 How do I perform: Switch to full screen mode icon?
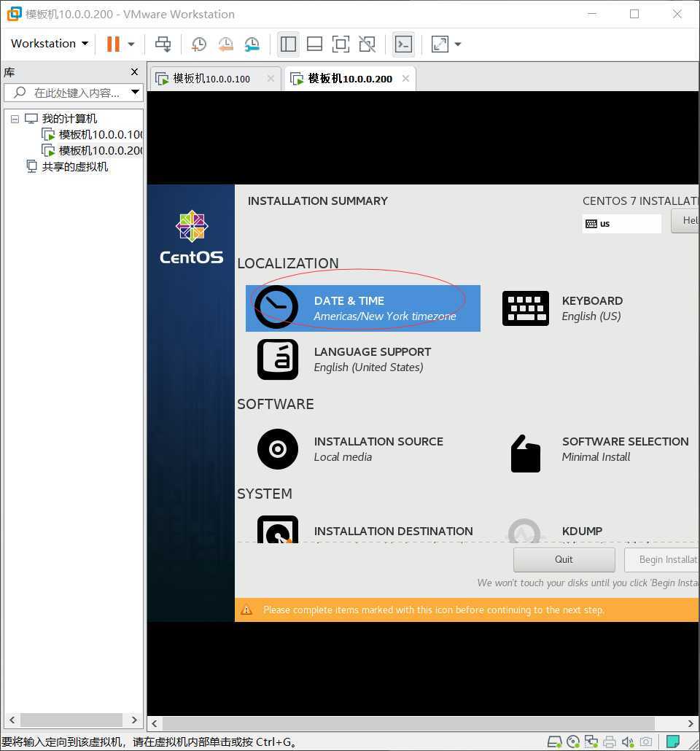pos(341,44)
